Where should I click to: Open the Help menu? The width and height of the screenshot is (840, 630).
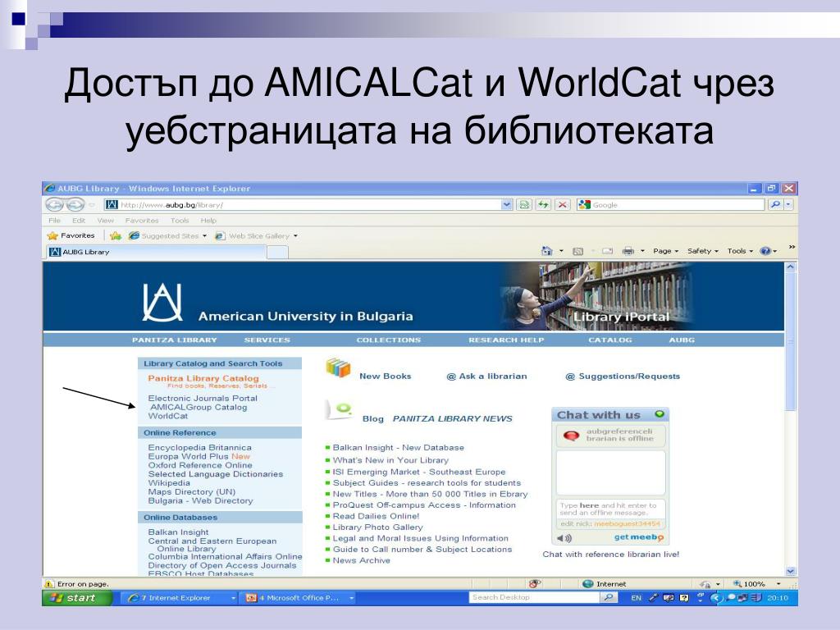coord(208,220)
